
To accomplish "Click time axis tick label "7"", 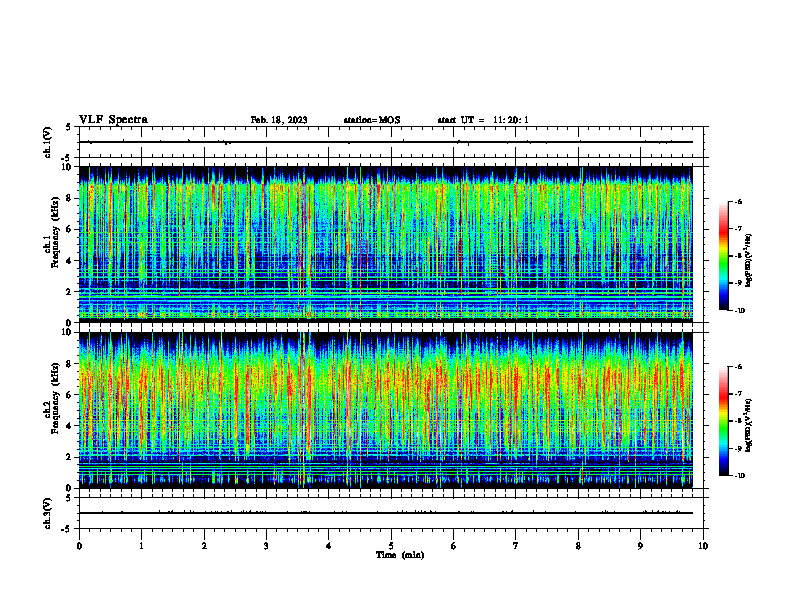I will point(516,546).
